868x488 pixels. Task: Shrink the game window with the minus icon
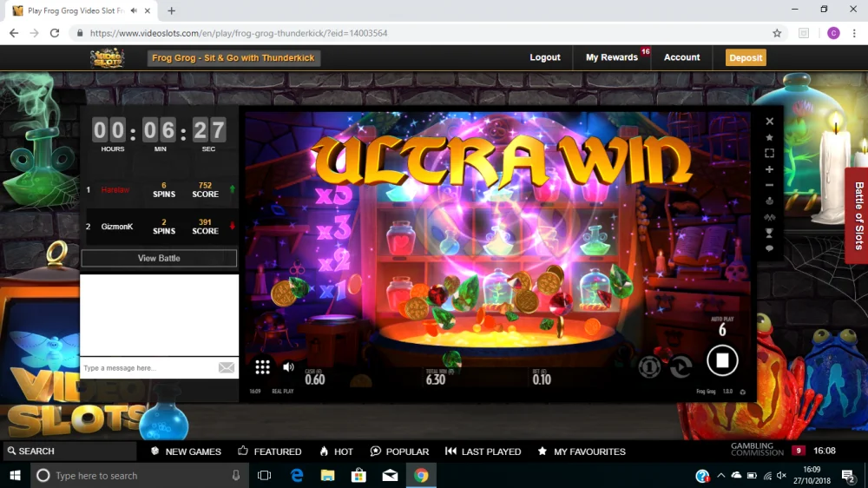click(x=769, y=185)
